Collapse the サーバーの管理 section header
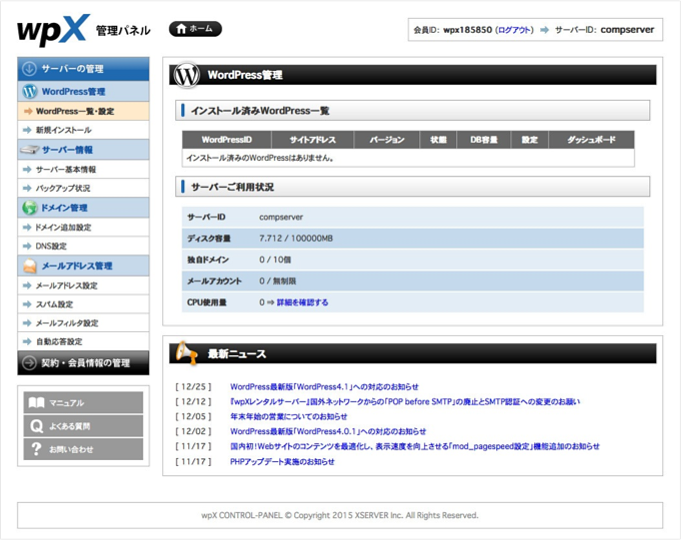 [x=83, y=69]
